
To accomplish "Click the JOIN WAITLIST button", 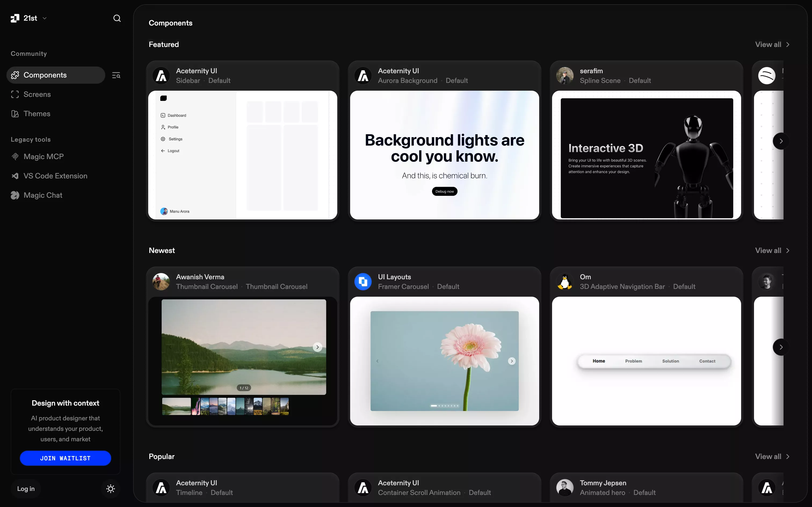I will [x=66, y=458].
